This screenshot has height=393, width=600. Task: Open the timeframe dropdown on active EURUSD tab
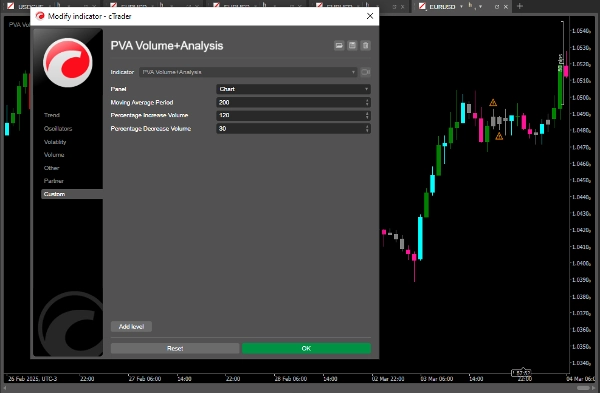[480, 7]
